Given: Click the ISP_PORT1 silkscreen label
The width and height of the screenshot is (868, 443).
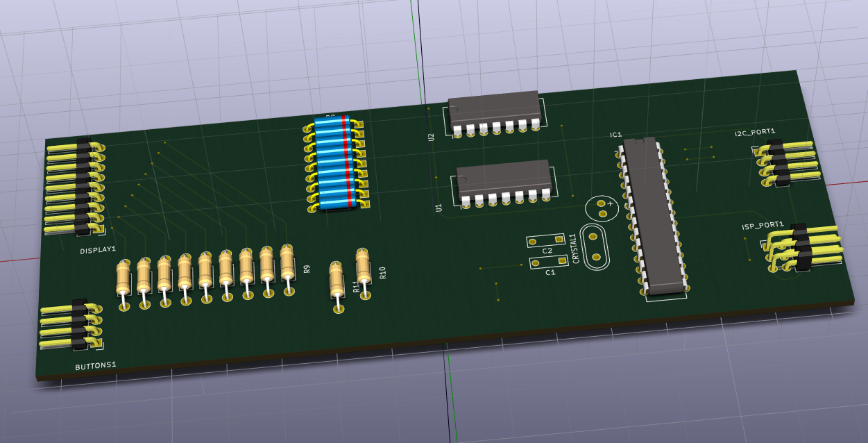Looking at the screenshot, I should [762, 226].
